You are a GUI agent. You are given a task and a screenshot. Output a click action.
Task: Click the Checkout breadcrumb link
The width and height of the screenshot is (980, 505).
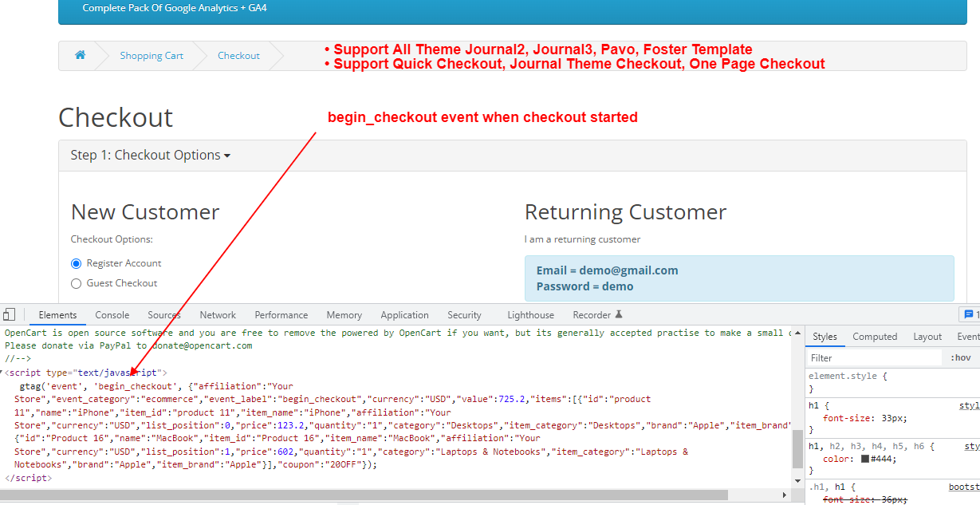pyautogui.click(x=239, y=56)
